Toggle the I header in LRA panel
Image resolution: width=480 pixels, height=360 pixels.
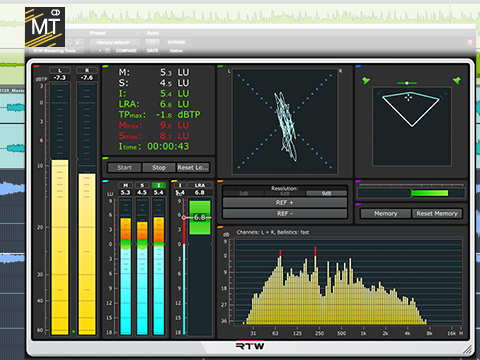coord(180,185)
